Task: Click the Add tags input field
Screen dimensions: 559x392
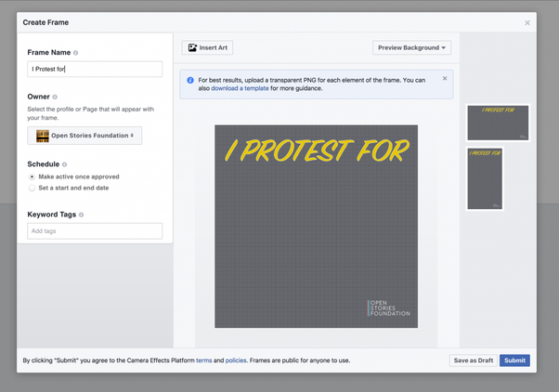Action: [95, 230]
